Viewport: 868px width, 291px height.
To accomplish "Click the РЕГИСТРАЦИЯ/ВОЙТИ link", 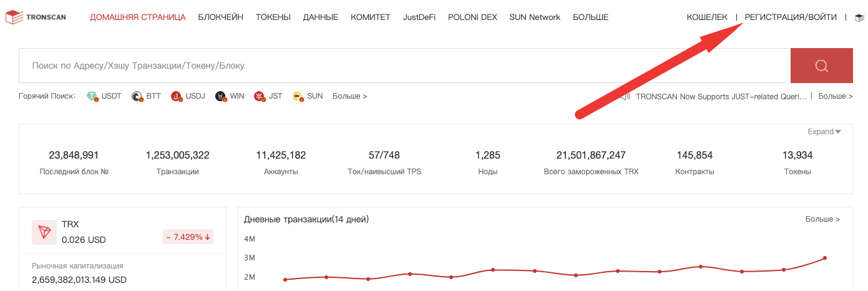I will (x=791, y=17).
